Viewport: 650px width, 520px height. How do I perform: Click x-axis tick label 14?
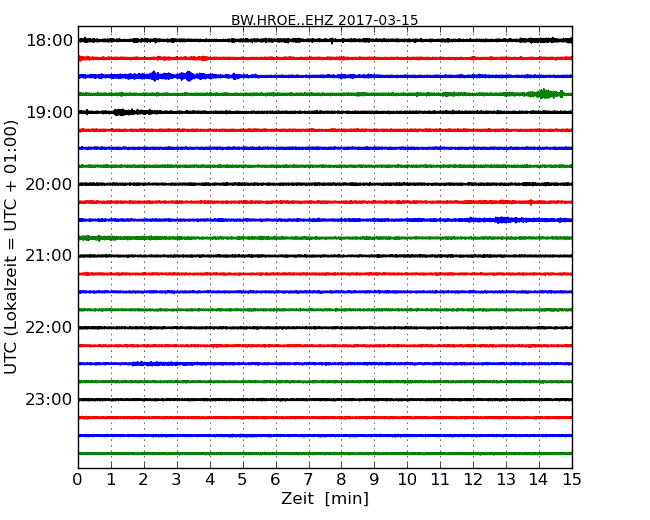[538, 479]
